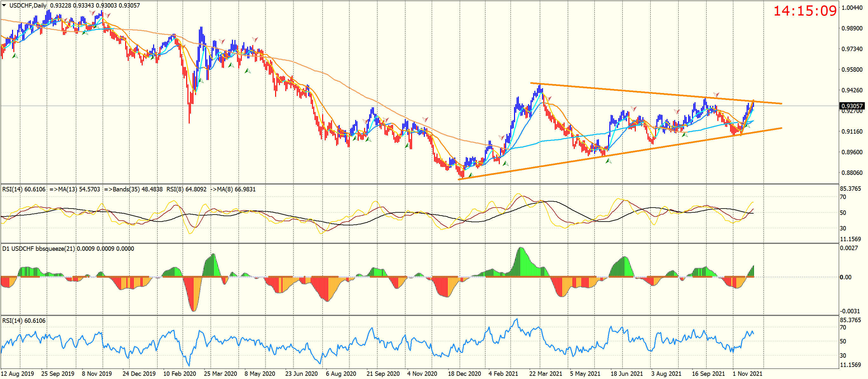
Task: Click the 1.00440 price scale value
Action: tap(852, 8)
